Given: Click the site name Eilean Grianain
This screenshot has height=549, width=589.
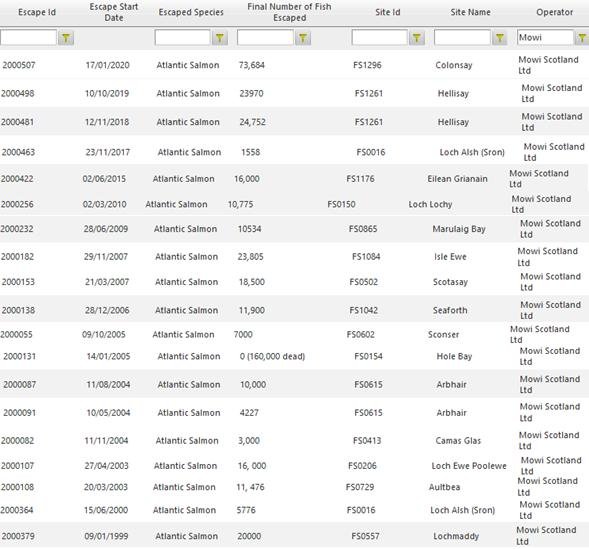Looking at the screenshot, I should (x=457, y=179).
